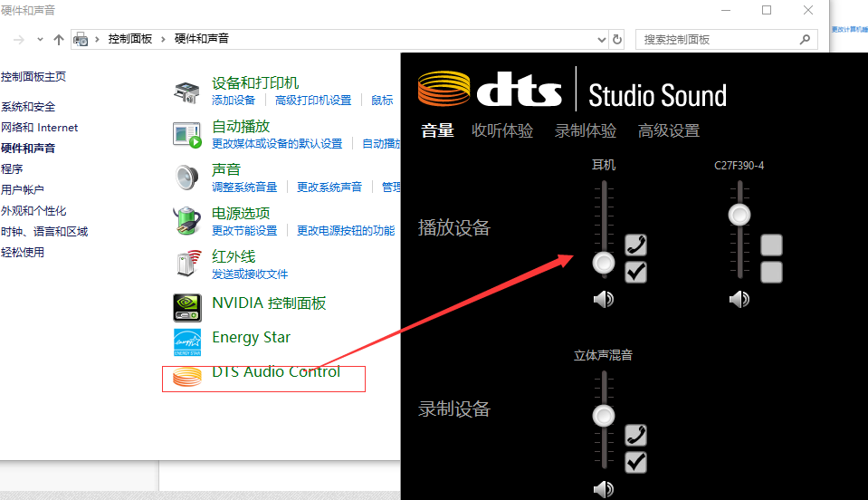The height and width of the screenshot is (500, 868).
Task: Open the 设备和打印机 heading link
Action: (255, 83)
